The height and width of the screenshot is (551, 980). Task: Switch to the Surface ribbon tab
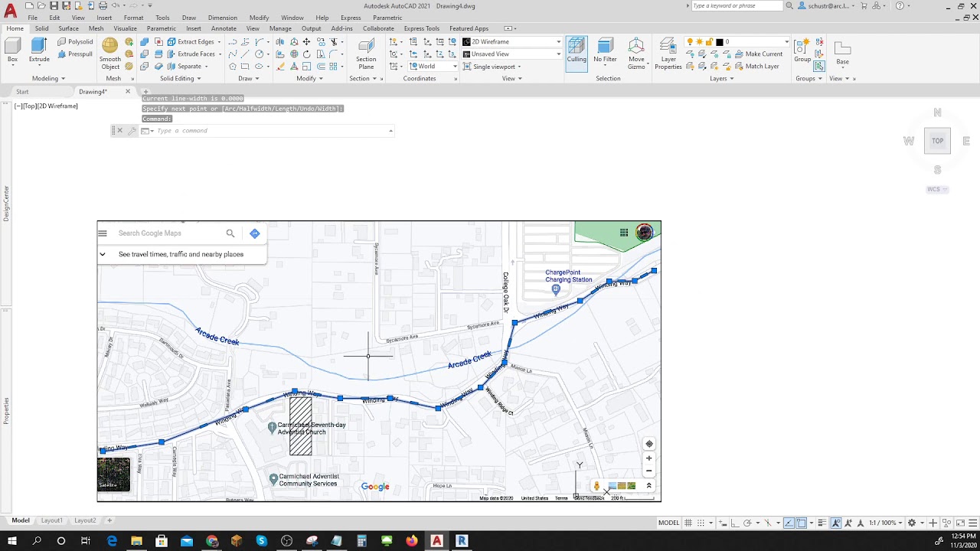click(x=68, y=28)
